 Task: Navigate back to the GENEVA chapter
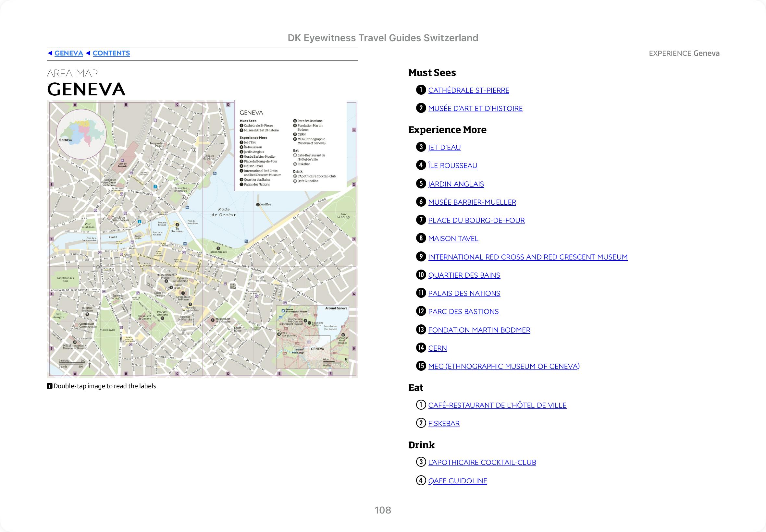(69, 53)
